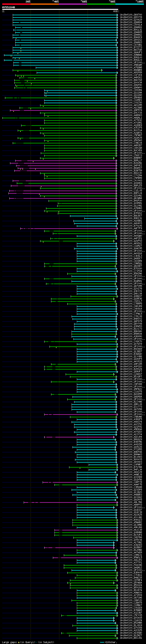The height and width of the screenshot is (644, 146).
Task: Open hit UniRef100_Q9AR64
Action: 131,22
